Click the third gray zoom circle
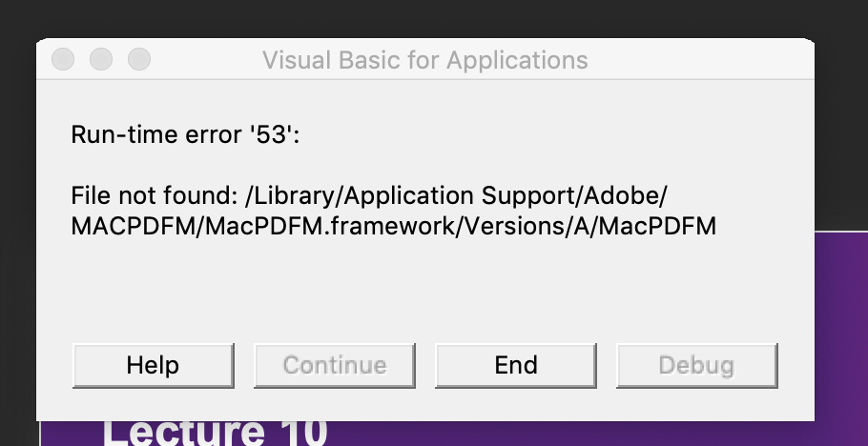Viewport: 868px width, 446px height. click(139, 59)
